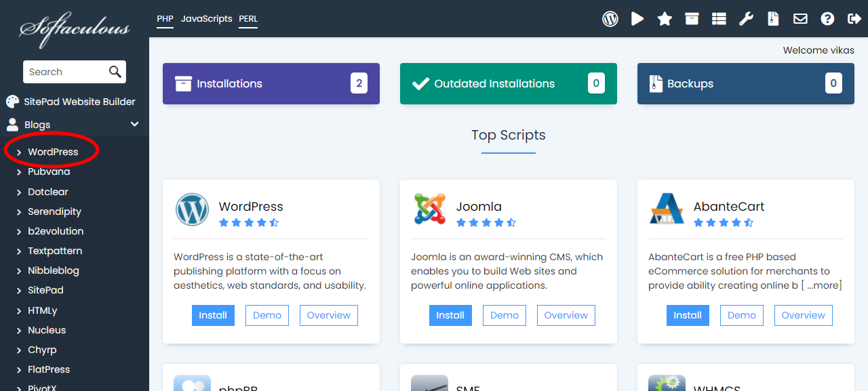The width and height of the screenshot is (868, 391).
Task: Open the Outdated Installations panel
Action: tap(508, 84)
